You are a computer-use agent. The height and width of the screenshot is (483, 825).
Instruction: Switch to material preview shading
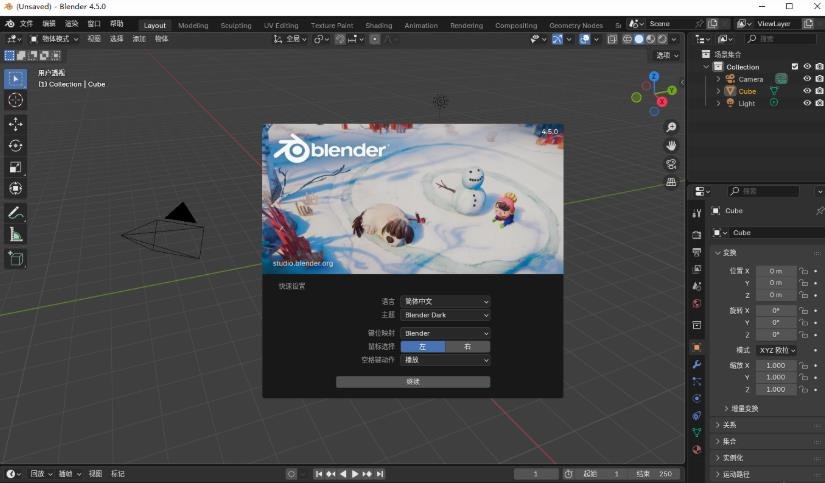(x=650, y=39)
